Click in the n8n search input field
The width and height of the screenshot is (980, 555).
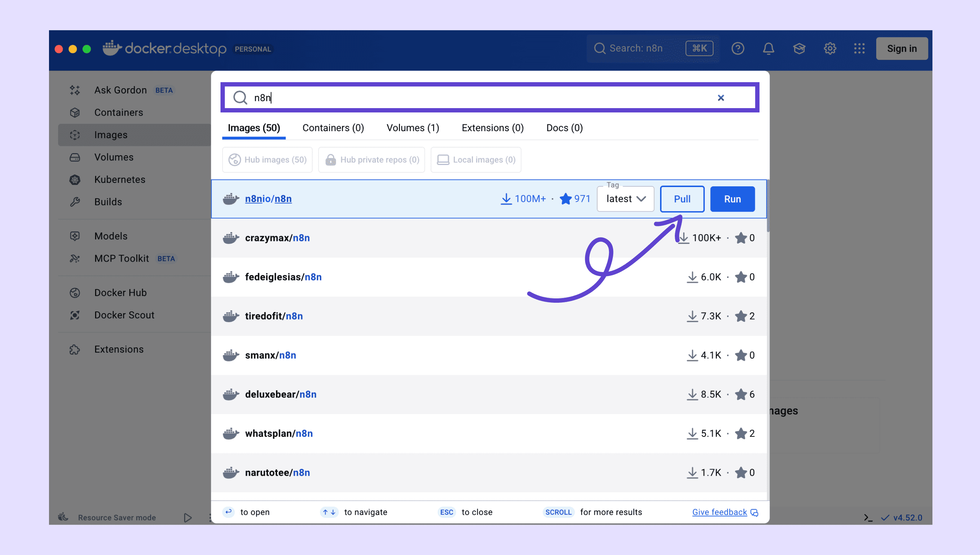click(x=457, y=98)
